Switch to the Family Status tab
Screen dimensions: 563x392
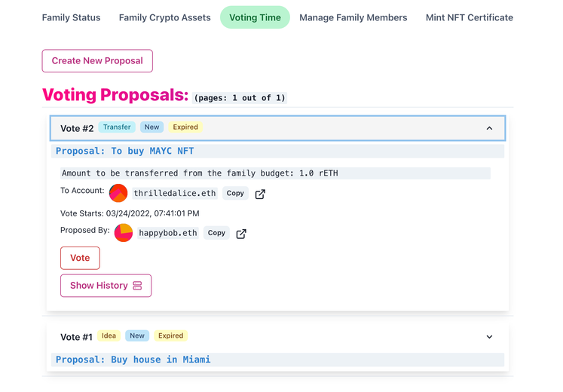click(x=71, y=17)
